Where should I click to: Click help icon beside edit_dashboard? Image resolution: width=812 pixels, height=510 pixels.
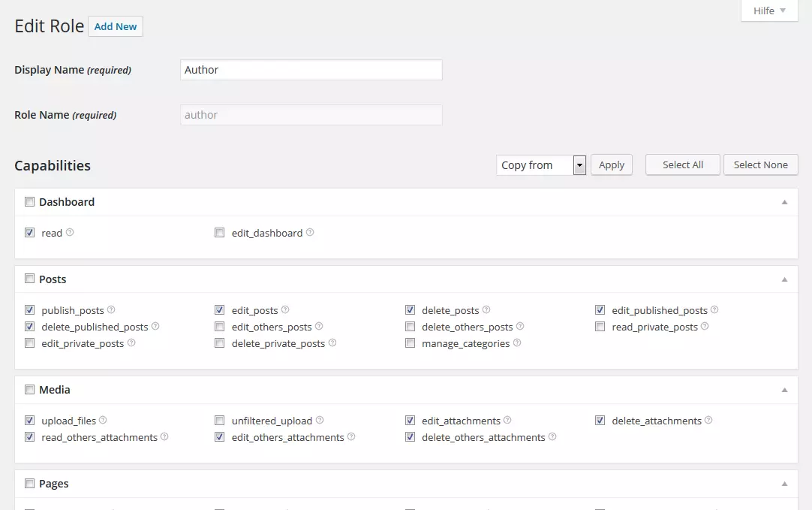click(x=310, y=233)
